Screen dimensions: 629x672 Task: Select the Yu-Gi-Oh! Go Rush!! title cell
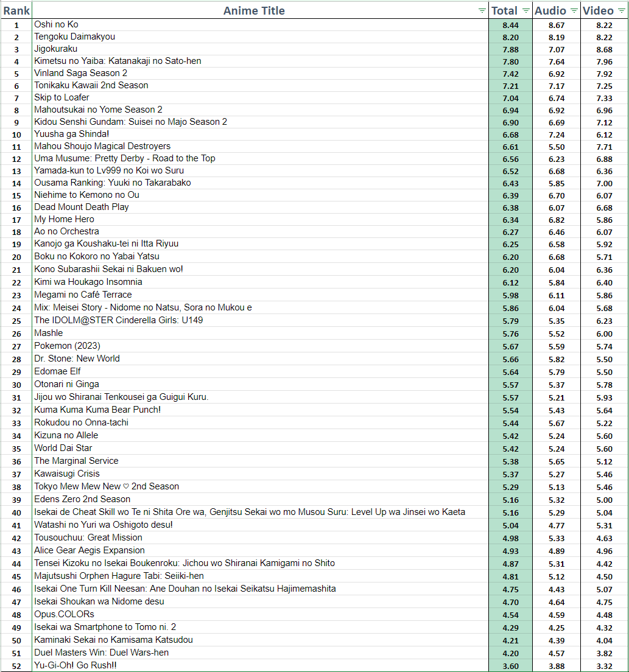(x=76, y=665)
